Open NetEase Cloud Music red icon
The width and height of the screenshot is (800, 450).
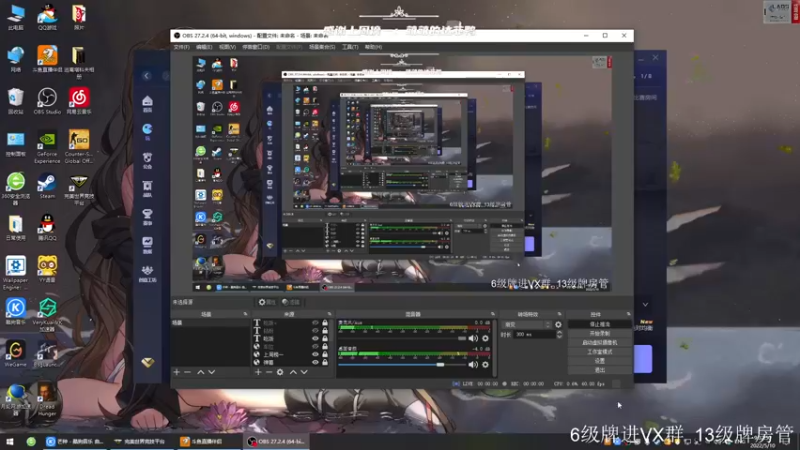pyautogui.click(x=79, y=101)
